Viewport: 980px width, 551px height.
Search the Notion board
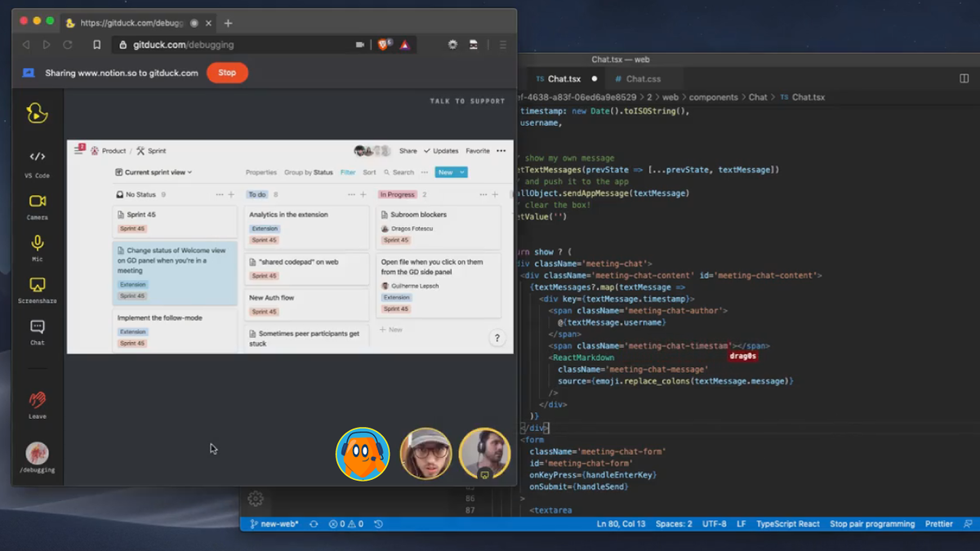399,172
